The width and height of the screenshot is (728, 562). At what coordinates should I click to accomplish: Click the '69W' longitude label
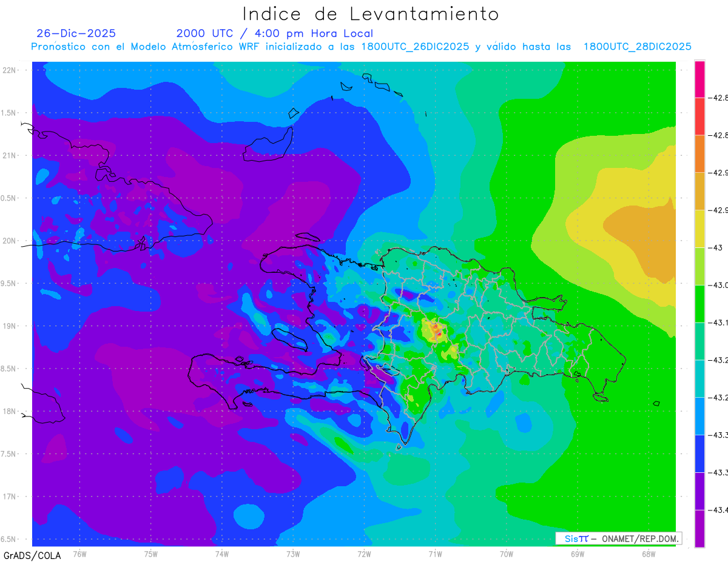(x=578, y=554)
